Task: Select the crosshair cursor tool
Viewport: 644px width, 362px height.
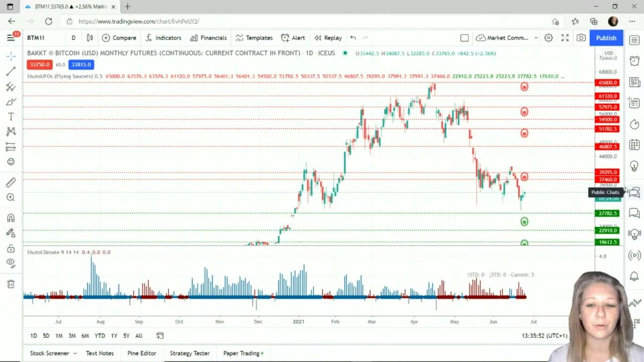Action: (x=11, y=56)
